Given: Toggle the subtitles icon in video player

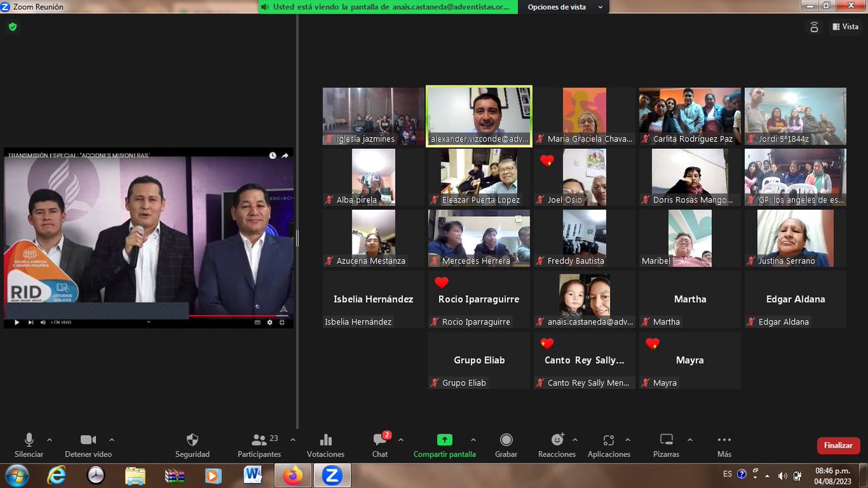Looking at the screenshot, I should [257, 322].
